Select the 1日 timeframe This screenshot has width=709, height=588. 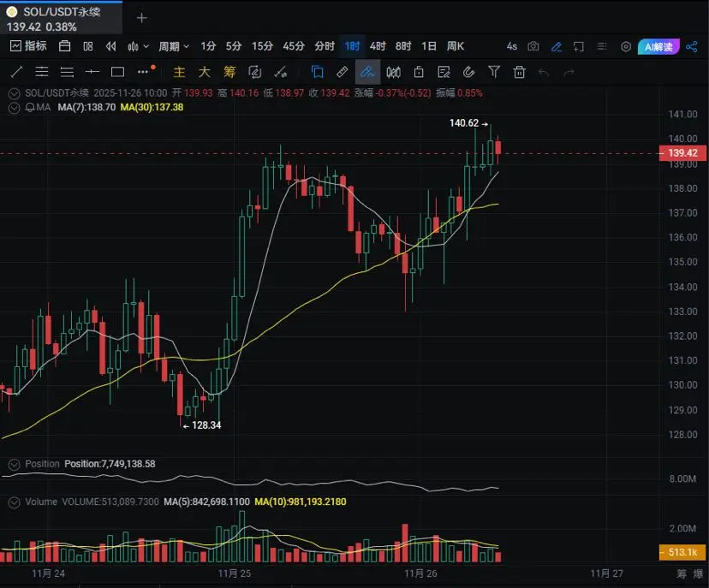429,46
